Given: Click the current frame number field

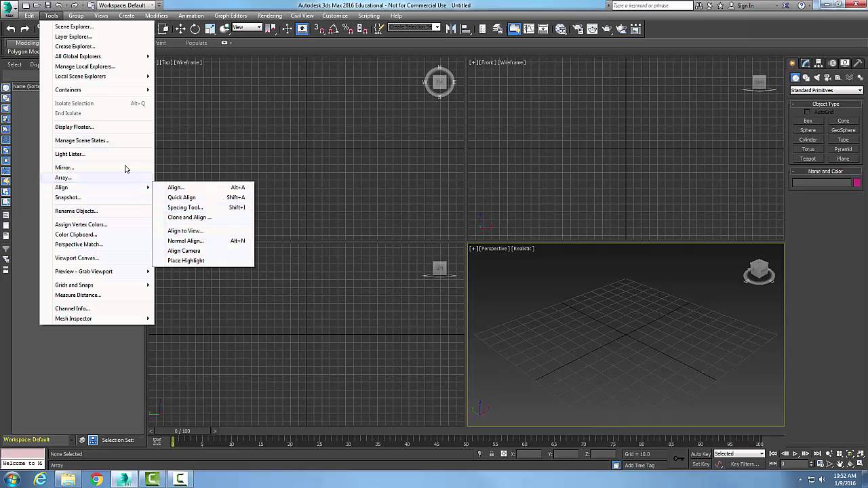Looking at the screenshot, I should (794, 464).
